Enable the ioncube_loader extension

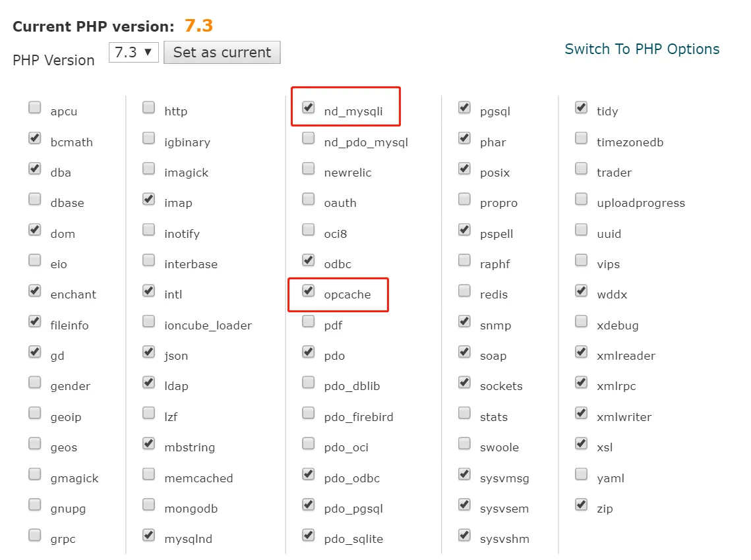tap(148, 321)
